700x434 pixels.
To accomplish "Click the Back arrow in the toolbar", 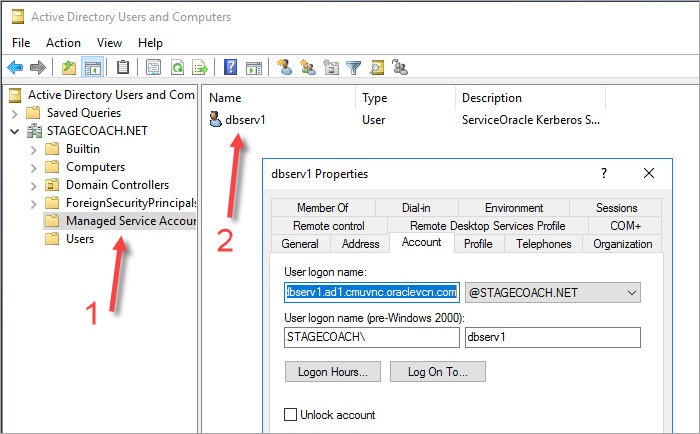I will (x=15, y=68).
